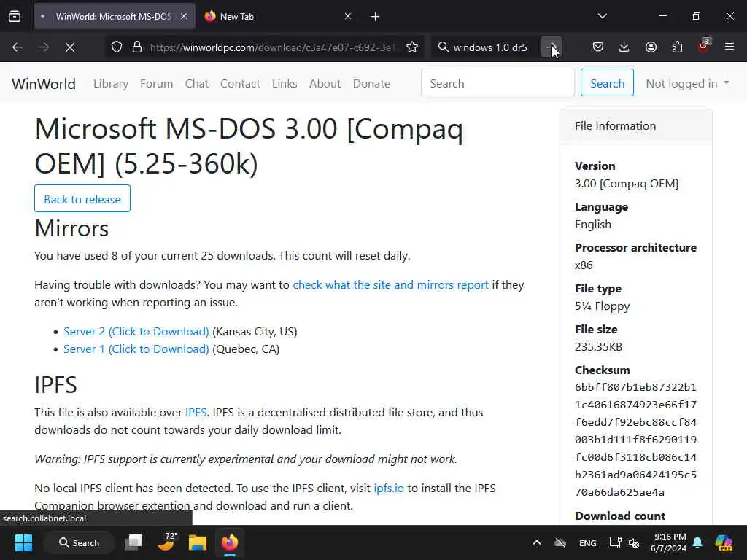
Task: Open the Library nav item
Action: click(111, 83)
